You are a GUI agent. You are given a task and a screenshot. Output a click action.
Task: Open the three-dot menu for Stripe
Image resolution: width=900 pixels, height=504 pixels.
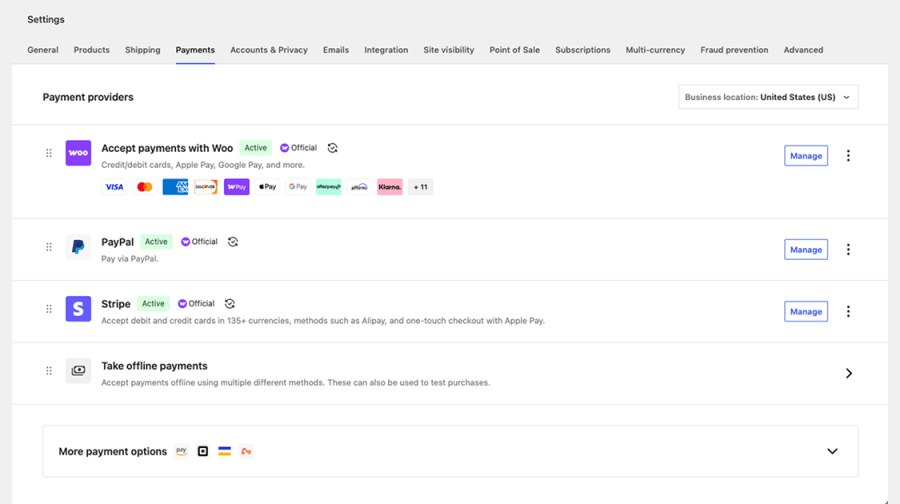(848, 312)
